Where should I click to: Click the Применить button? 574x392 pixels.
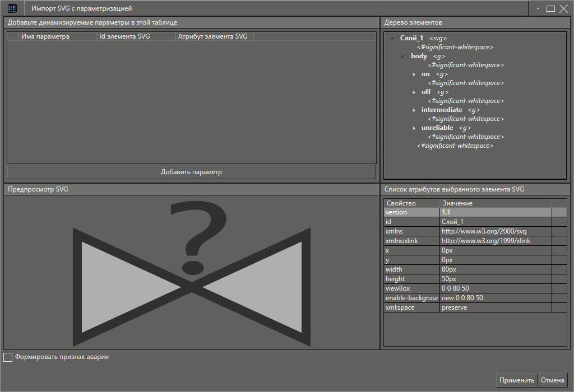click(x=516, y=380)
